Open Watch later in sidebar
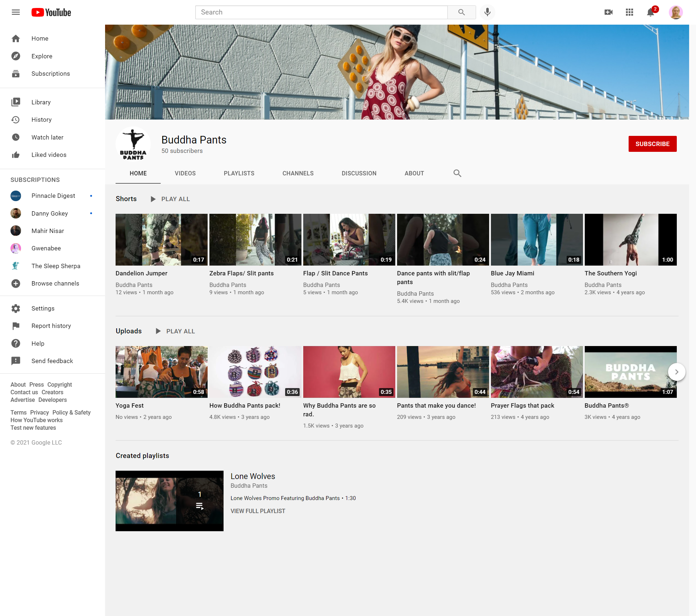This screenshot has width=696, height=616. click(53, 137)
